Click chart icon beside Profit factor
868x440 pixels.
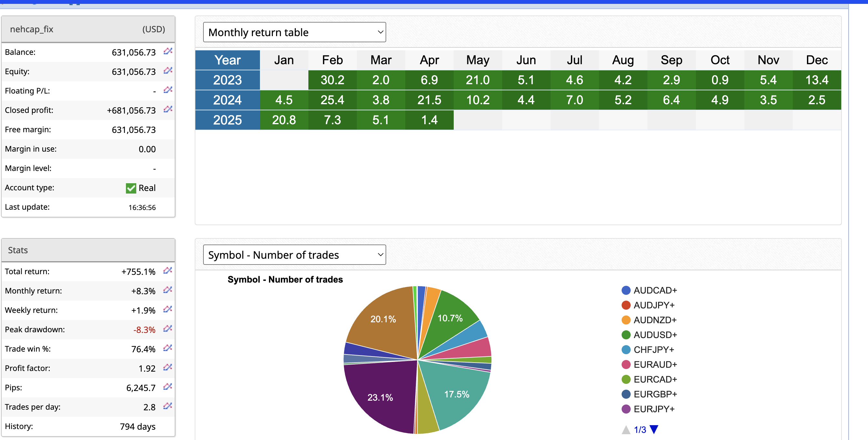(x=168, y=367)
